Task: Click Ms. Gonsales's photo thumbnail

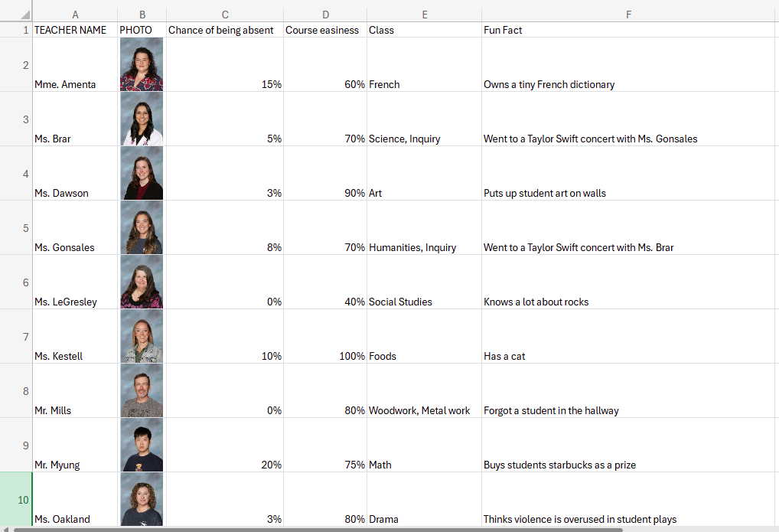Action: 142,227
